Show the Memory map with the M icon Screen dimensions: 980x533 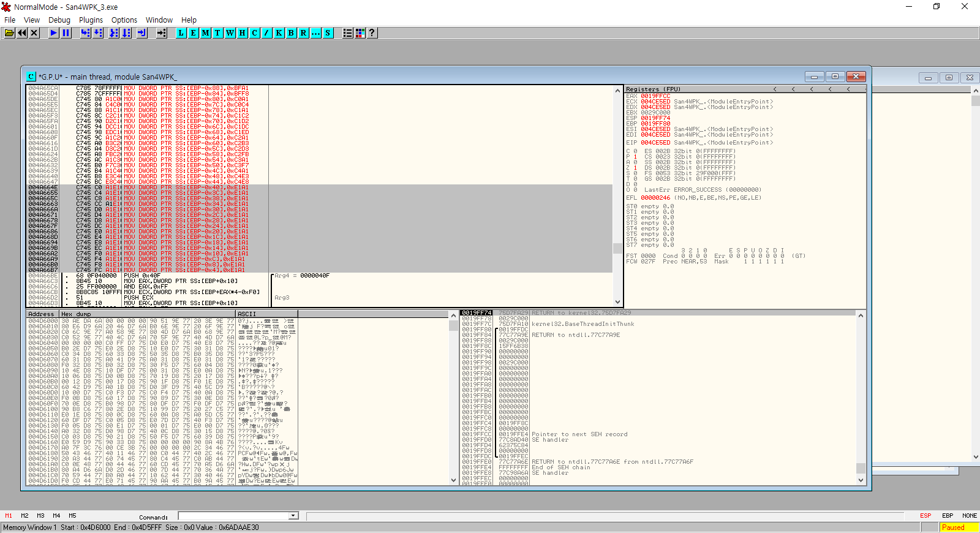pos(206,33)
